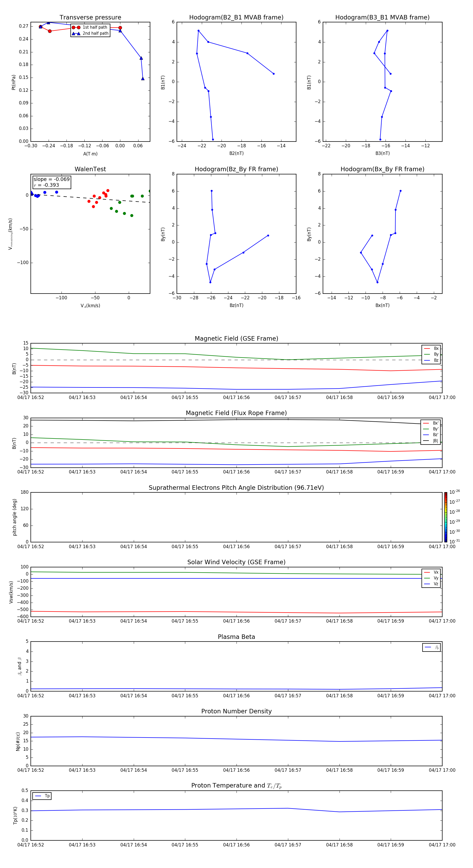Click the 'Proton Number Density' title
The width and height of the screenshot is (473, 868).
click(x=236, y=711)
